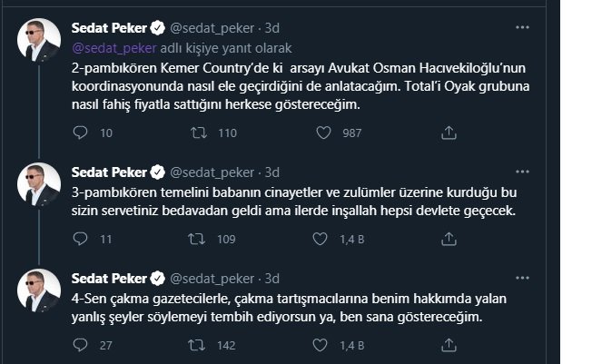592x364 pixels.
Task: Reply to the '4-Sen çakma gazetecilerle' tweet
Action: [x=80, y=345]
